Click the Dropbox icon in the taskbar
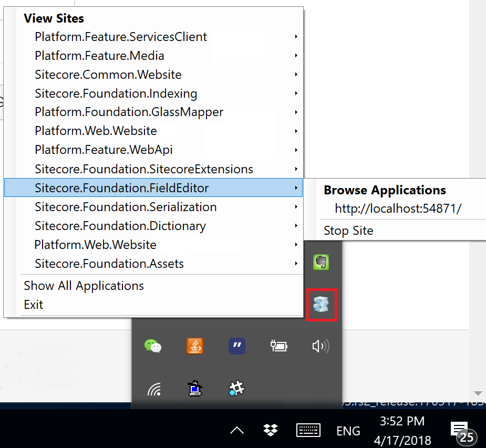The image size is (486, 448). (x=271, y=431)
